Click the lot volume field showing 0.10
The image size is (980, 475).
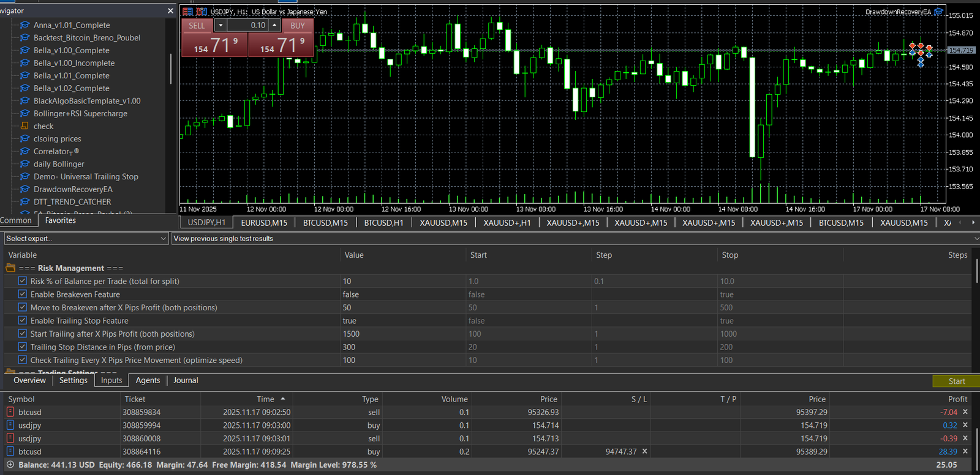[247, 26]
